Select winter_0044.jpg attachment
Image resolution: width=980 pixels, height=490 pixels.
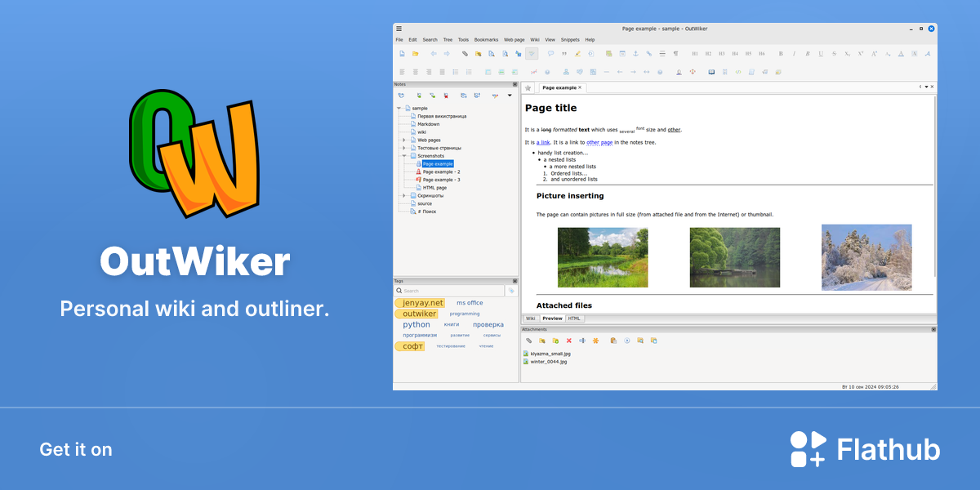tap(549, 362)
